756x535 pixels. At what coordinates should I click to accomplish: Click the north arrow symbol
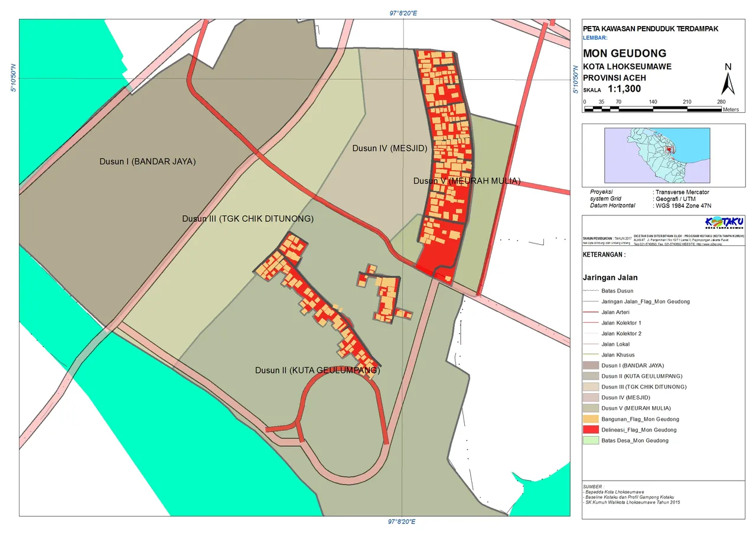[x=728, y=79]
